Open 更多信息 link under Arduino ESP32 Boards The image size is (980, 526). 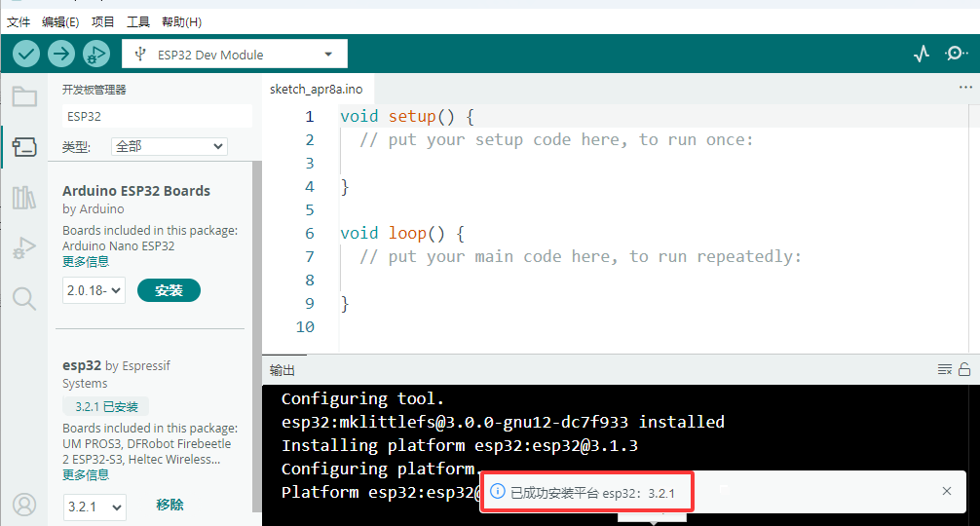[x=86, y=262]
